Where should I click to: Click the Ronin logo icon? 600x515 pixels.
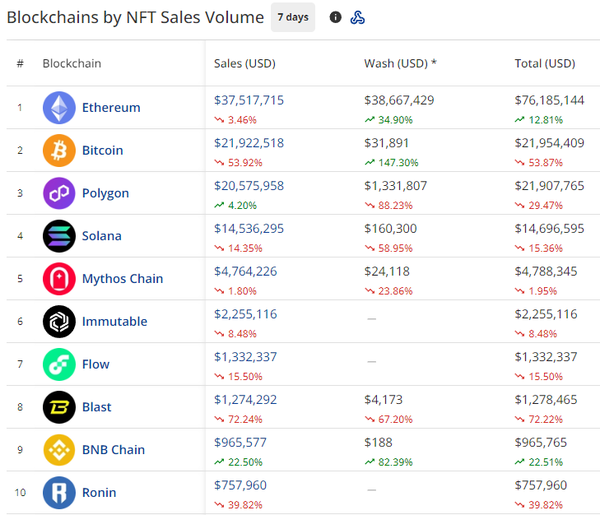pyautogui.click(x=59, y=492)
